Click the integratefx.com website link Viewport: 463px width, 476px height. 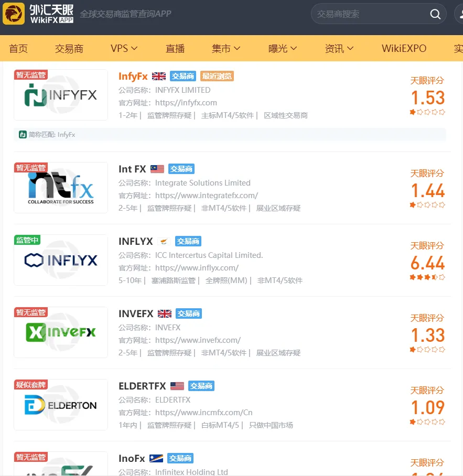tap(207, 196)
